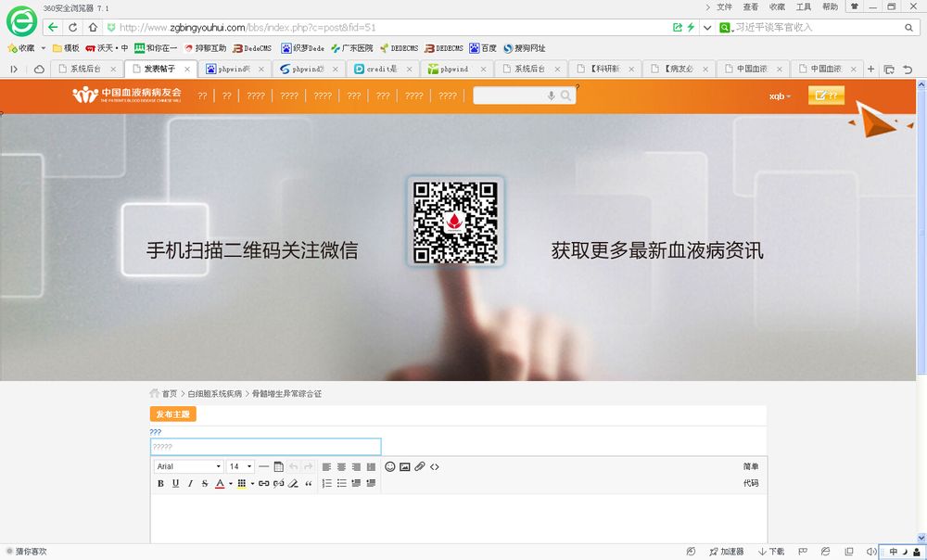Click the orange post button in header

826,95
